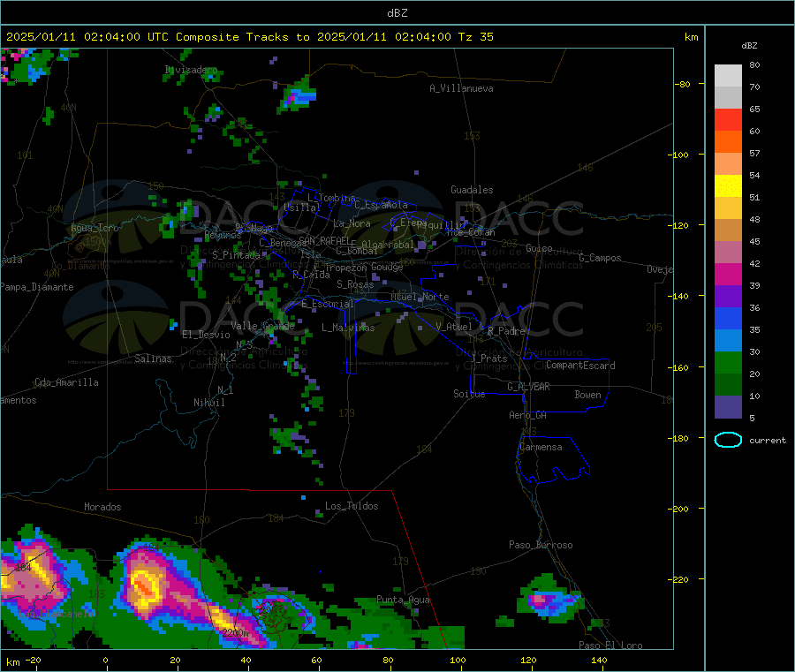This screenshot has height=672, width=795.
Task: Click the Paso_Barroso label
Action: tap(541, 545)
